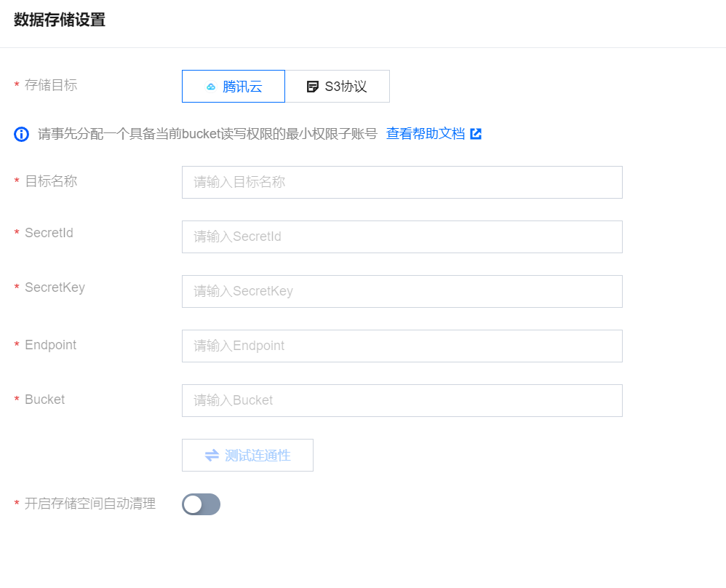Focus the Endpoint input field
The width and height of the screenshot is (726, 588).
point(402,346)
